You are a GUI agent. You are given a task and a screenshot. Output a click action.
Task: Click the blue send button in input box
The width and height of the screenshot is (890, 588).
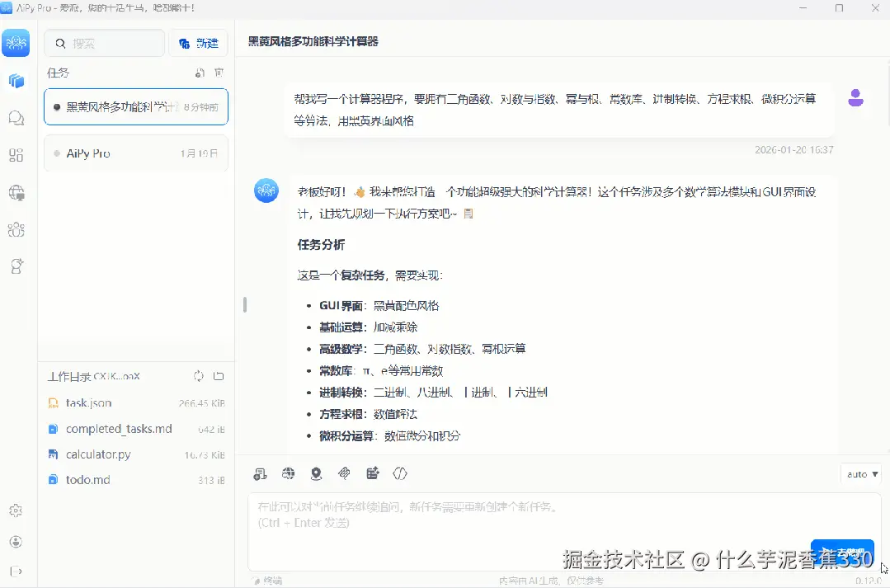[842, 553]
